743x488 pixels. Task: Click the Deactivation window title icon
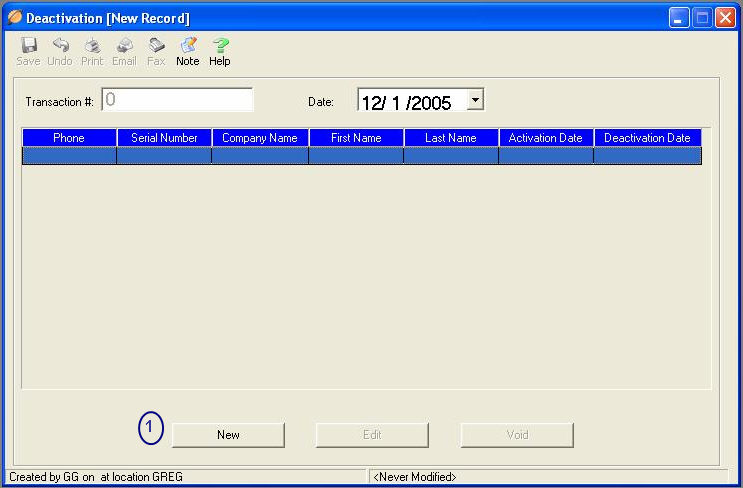(15, 18)
